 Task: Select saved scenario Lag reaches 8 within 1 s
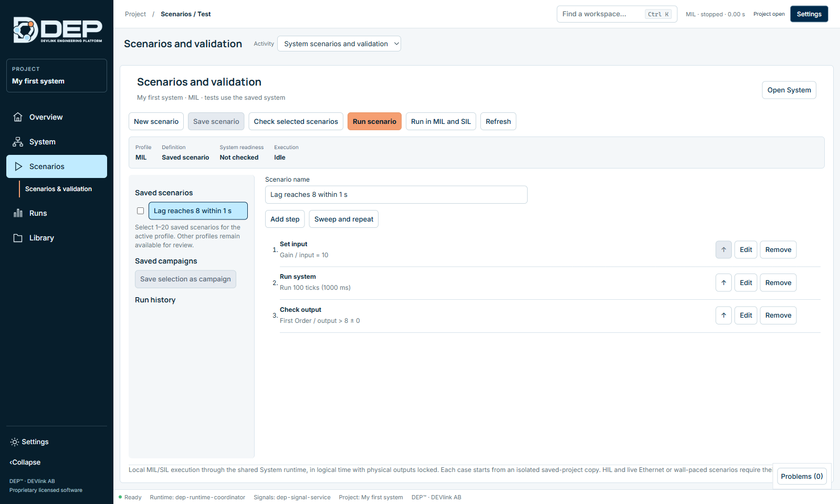click(198, 211)
